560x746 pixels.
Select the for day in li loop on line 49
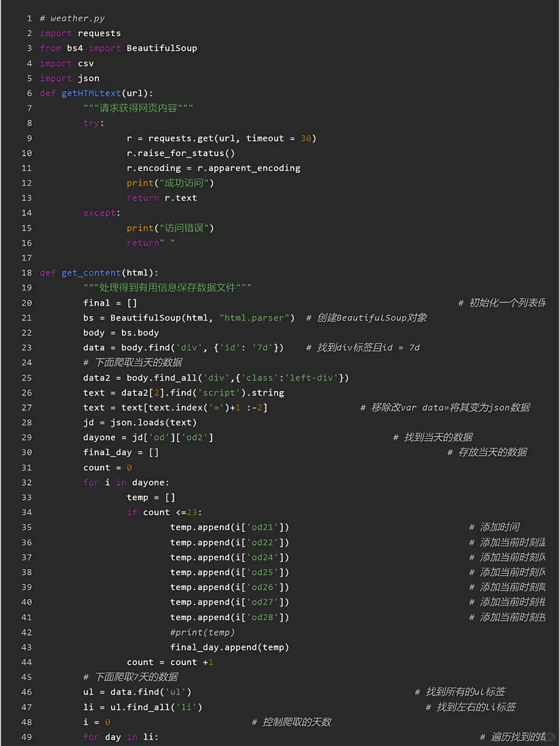[x=119, y=737]
